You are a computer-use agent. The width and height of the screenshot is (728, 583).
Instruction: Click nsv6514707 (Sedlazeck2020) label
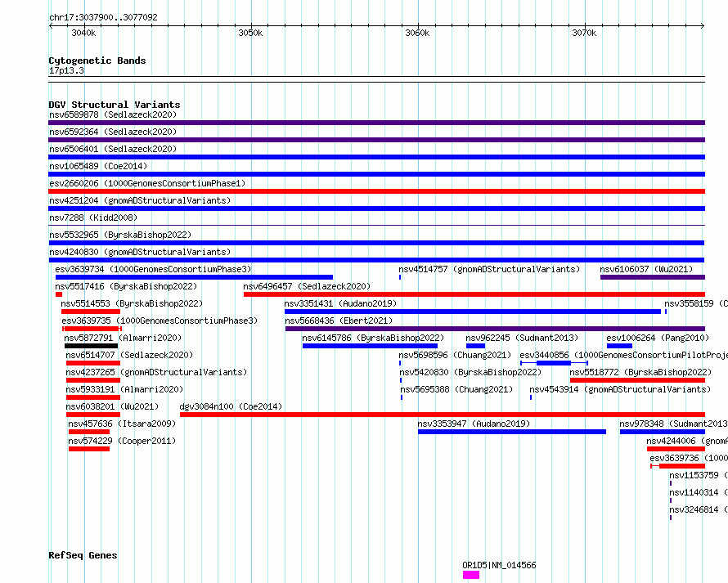point(129,355)
